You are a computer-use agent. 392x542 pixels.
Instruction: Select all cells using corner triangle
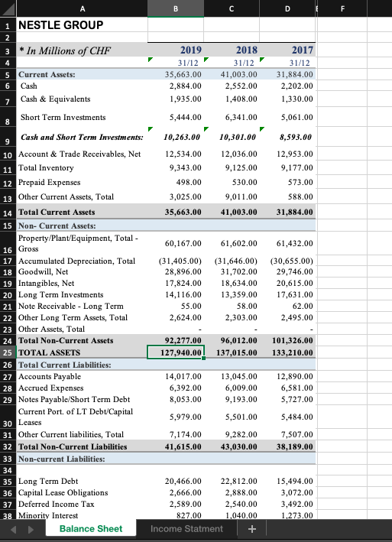click(8, 8)
